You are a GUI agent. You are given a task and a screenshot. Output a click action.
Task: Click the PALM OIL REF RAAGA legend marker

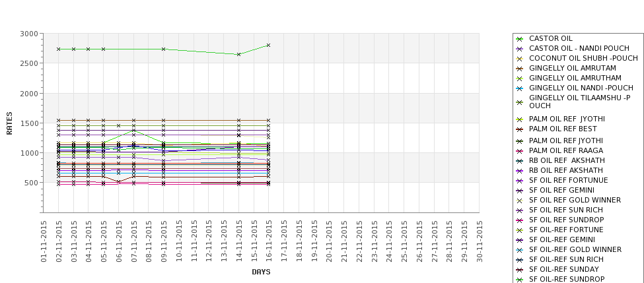click(520, 151)
